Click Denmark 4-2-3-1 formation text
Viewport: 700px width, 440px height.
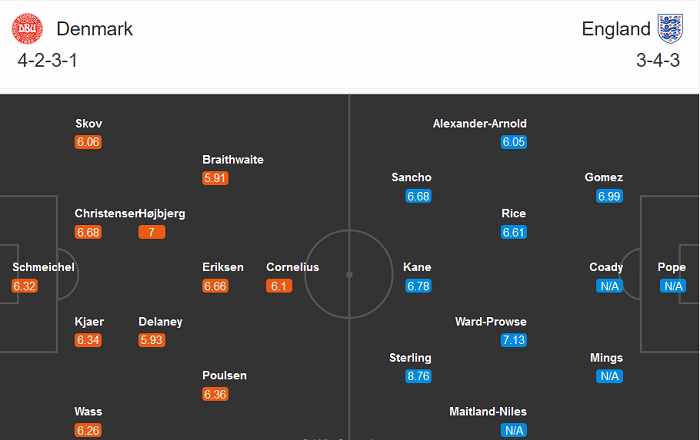click(x=48, y=60)
